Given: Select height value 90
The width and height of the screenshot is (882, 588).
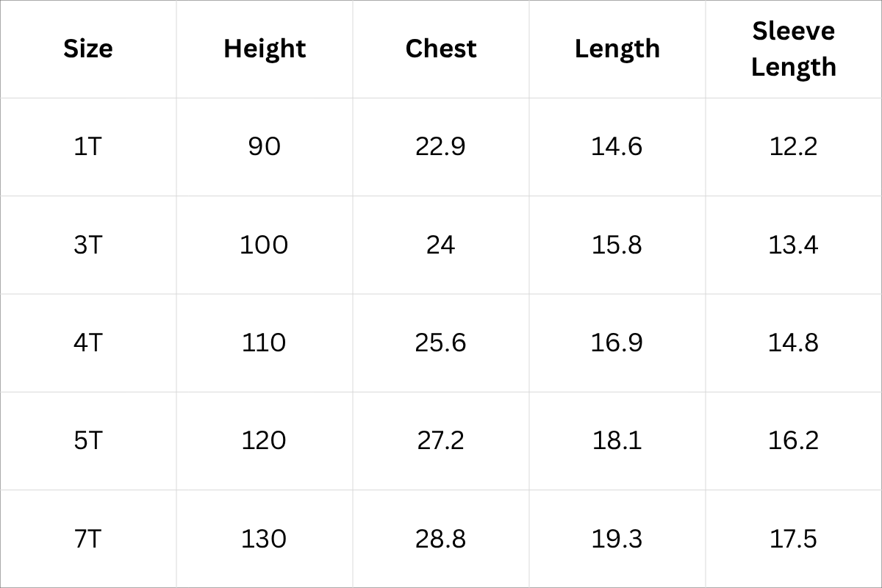Looking at the screenshot, I should click(x=265, y=147).
